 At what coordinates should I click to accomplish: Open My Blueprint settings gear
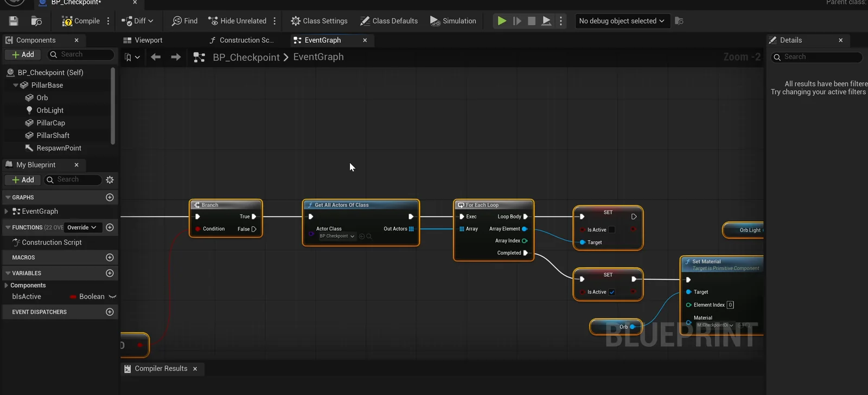click(110, 180)
